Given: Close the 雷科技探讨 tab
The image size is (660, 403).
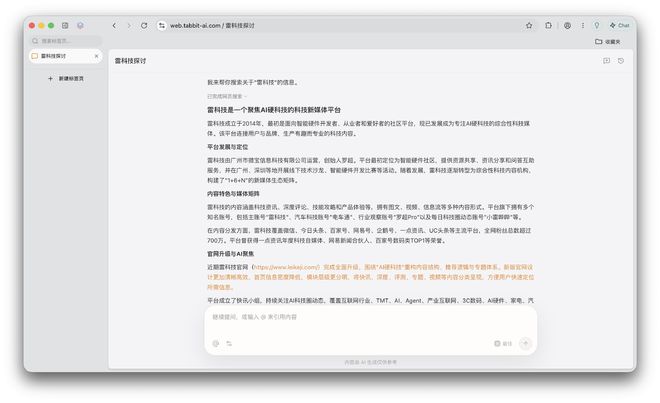Looking at the screenshot, I should [x=96, y=57].
